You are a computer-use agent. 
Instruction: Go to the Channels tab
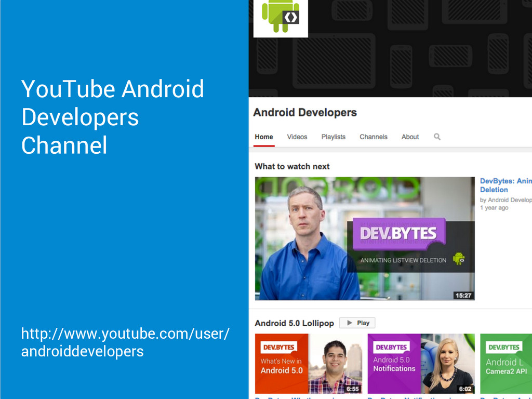[373, 137]
